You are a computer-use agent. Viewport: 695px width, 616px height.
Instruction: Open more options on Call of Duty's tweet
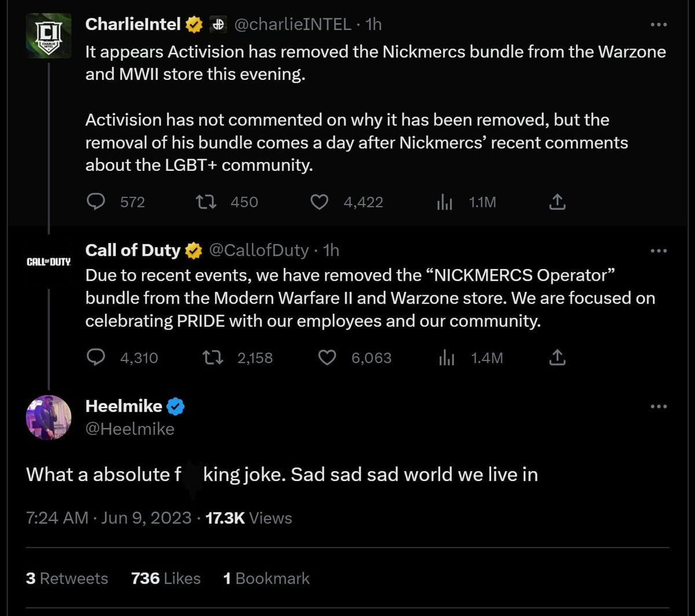click(658, 250)
